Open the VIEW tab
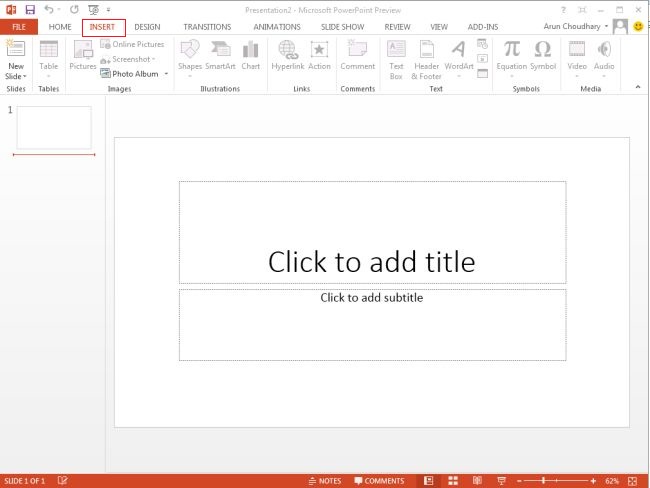This screenshot has height=488, width=650. (x=439, y=27)
